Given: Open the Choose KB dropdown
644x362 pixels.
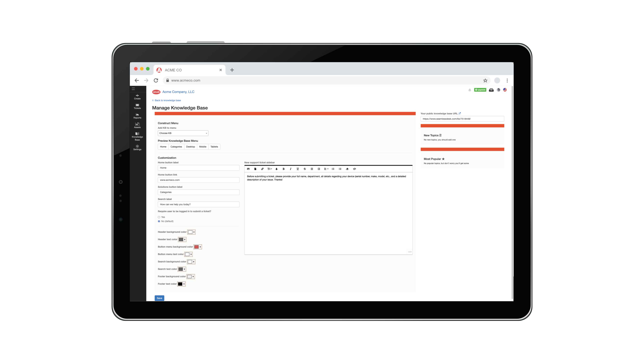Looking at the screenshot, I should point(183,133).
